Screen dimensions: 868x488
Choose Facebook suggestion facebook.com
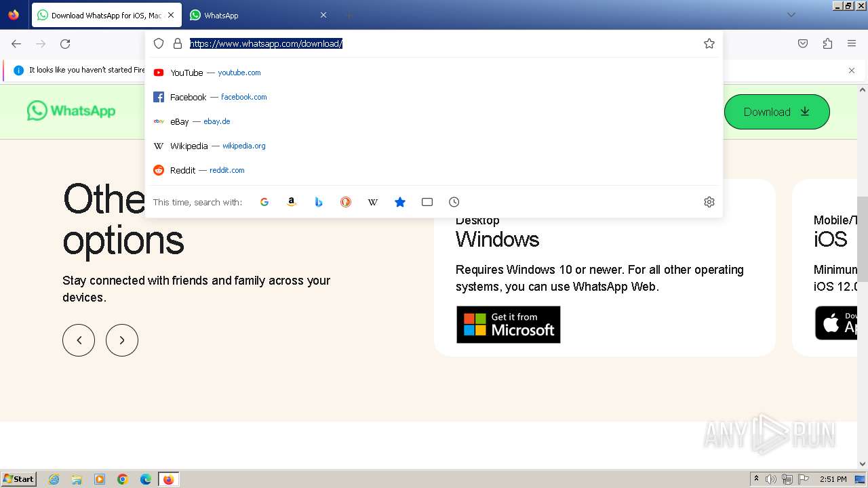pyautogui.click(x=434, y=97)
